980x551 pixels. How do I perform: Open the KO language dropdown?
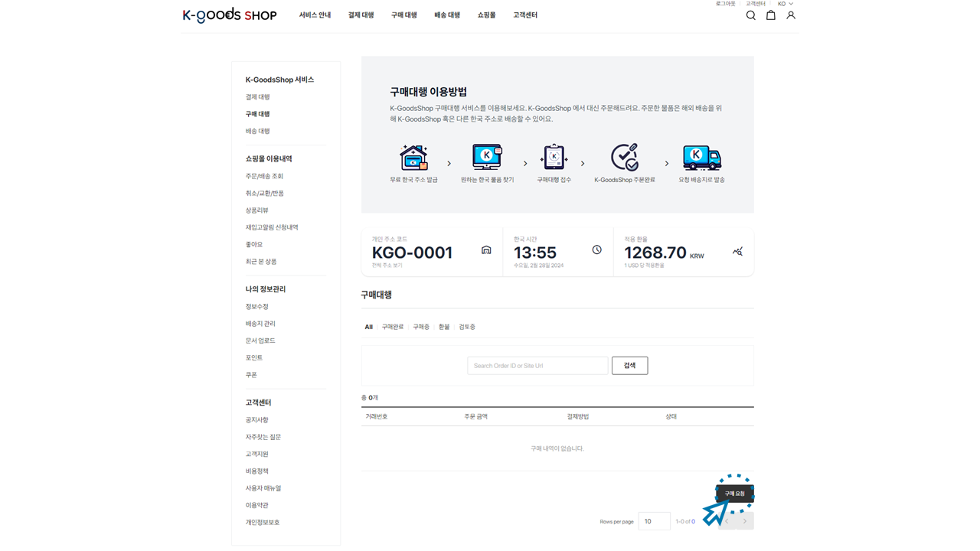pyautogui.click(x=785, y=4)
